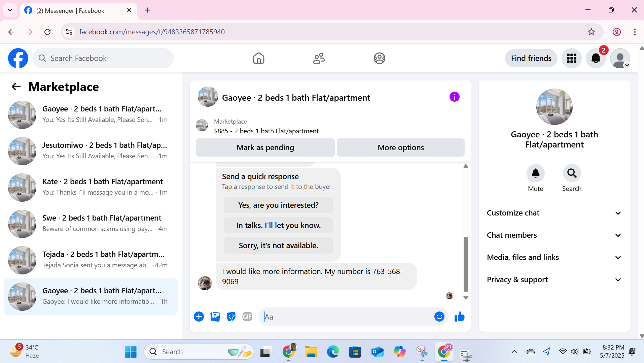
Task: Select Gaoyee chat from 1h ago
Action: (x=91, y=296)
